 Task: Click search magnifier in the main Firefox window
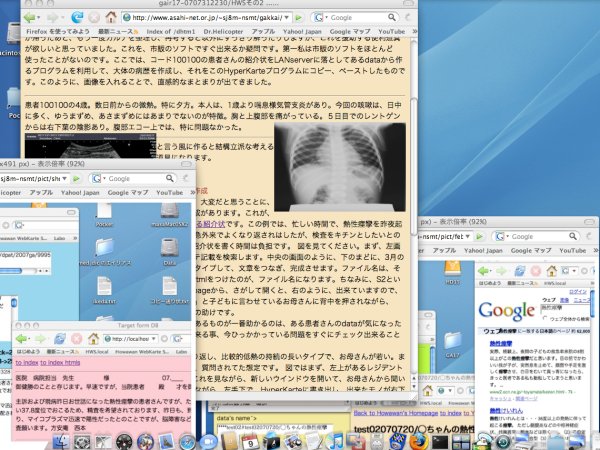tap(392, 18)
